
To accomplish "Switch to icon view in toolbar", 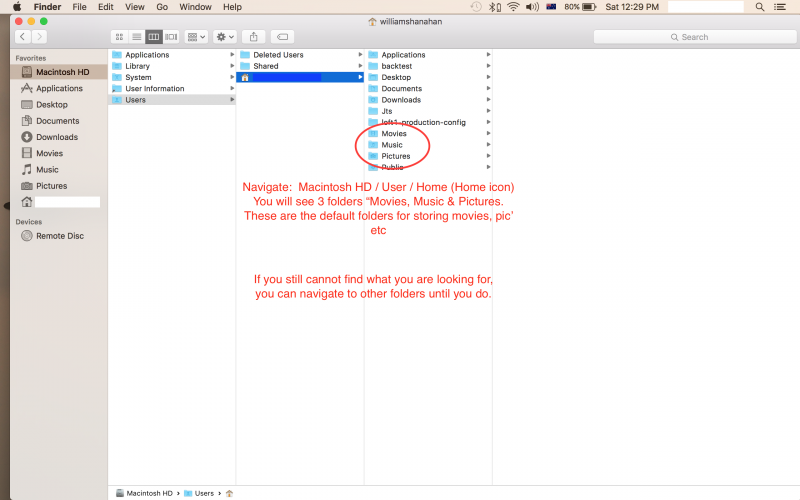I will 119,37.
